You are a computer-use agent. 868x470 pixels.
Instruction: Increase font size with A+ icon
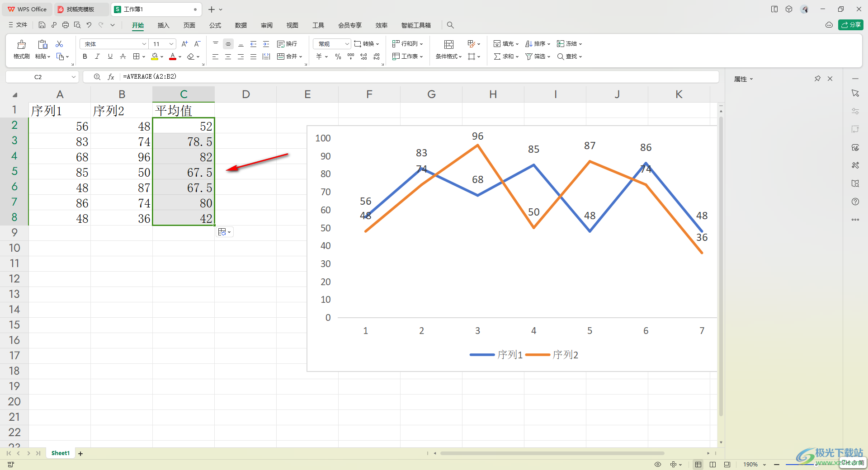[x=184, y=44]
